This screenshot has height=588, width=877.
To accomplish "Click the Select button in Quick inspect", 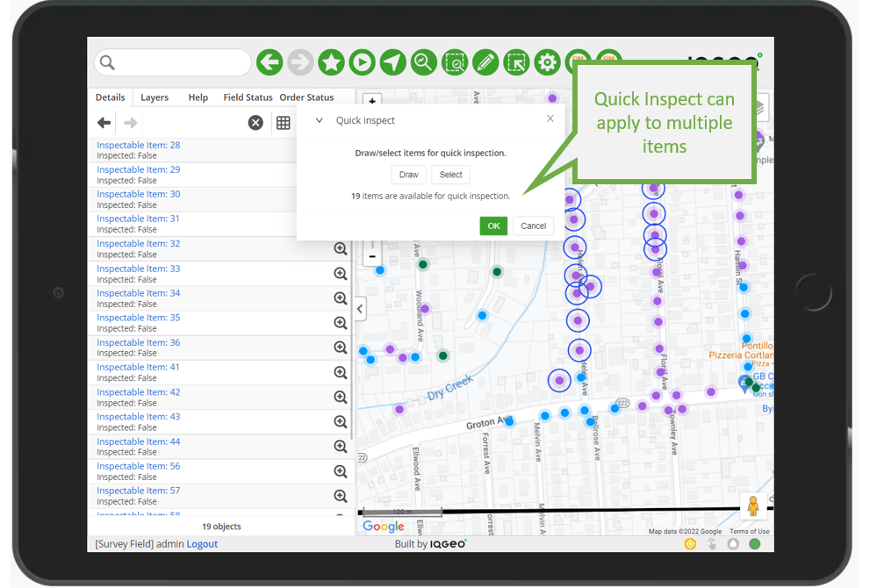I will pyautogui.click(x=450, y=175).
